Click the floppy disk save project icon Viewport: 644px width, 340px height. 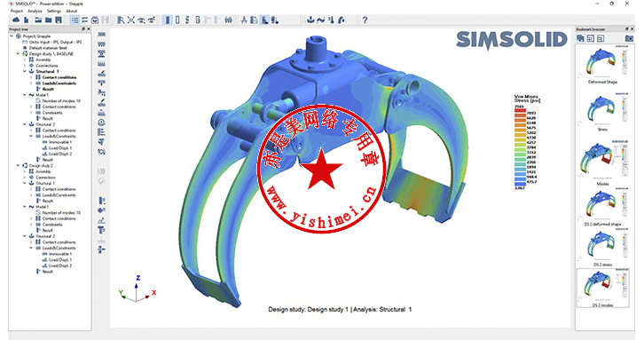(x=59, y=20)
